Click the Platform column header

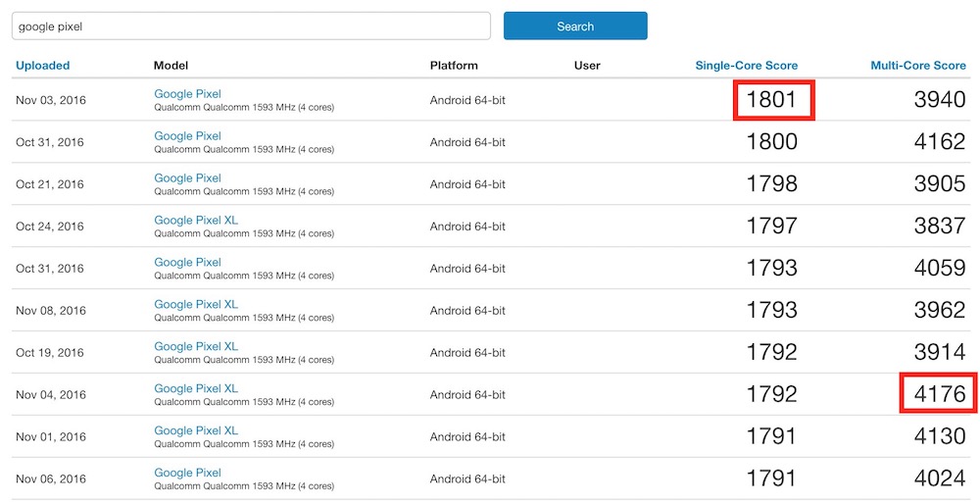coord(454,66)
